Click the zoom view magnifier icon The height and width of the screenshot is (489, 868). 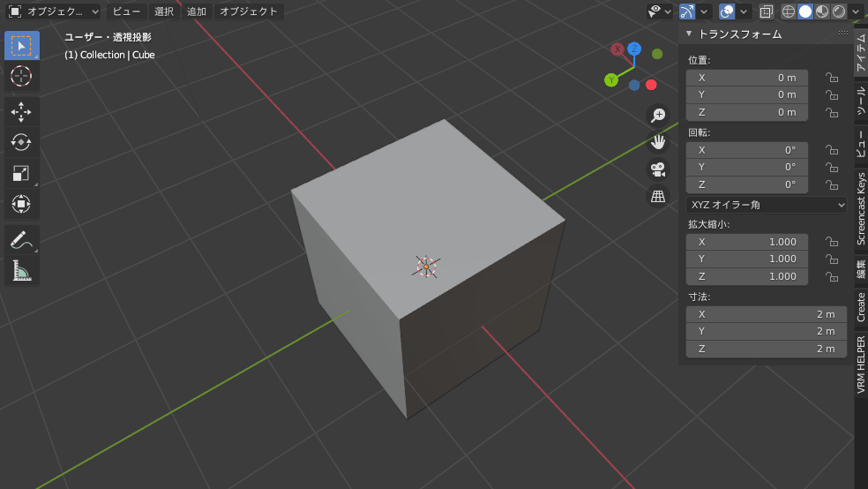click(x=658, y=116)
